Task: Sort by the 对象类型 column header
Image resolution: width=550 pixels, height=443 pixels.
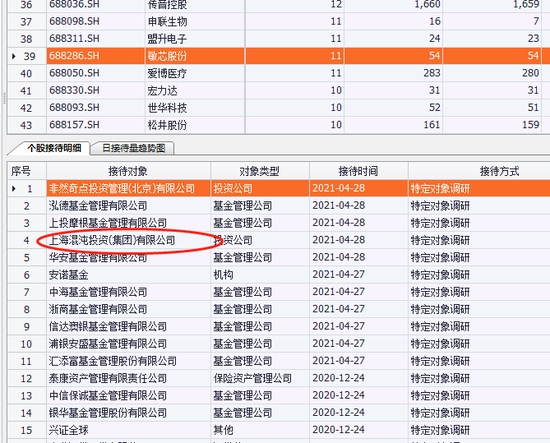Action: (x=260, y=171)
